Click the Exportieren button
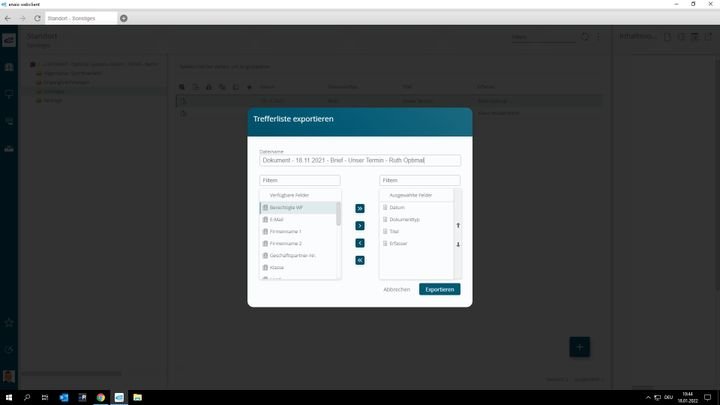Viewport: 720px width, 405px height. 439,289
